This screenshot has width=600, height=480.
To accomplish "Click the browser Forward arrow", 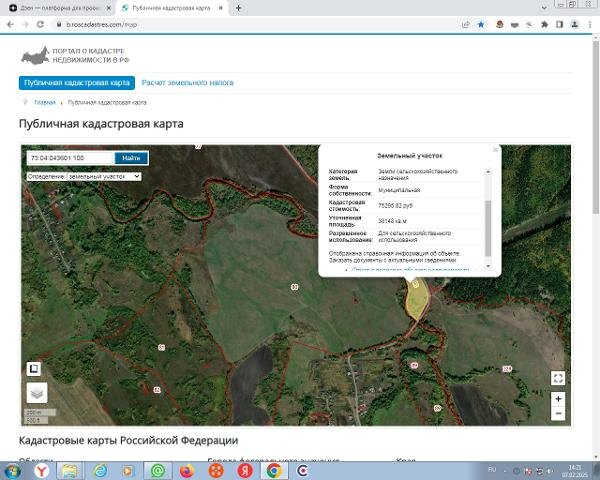I will (25, 24).
